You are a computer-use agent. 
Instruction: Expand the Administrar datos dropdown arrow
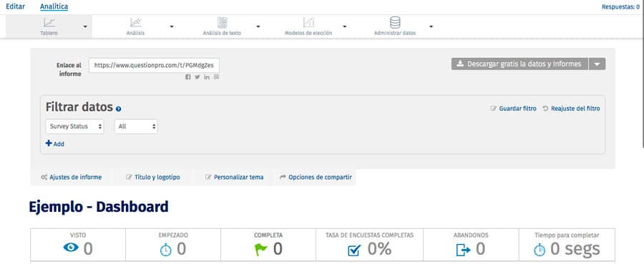point(431,26)
